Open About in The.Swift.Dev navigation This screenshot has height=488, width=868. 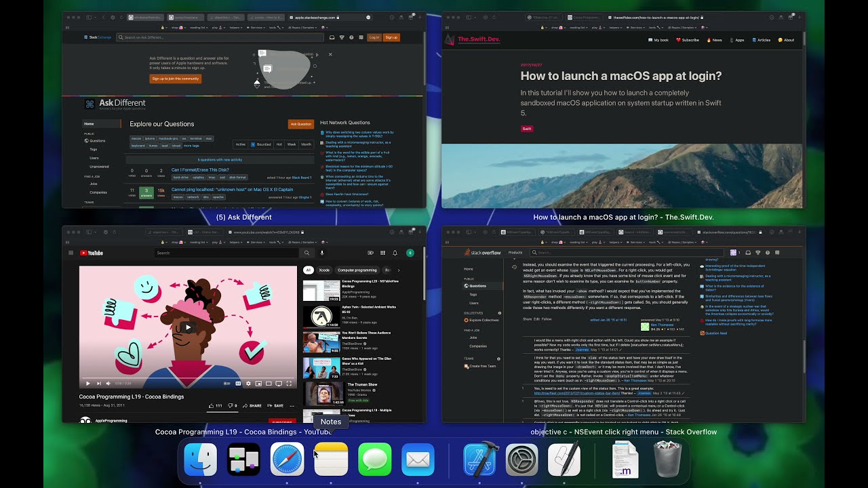tap(786, 40)
